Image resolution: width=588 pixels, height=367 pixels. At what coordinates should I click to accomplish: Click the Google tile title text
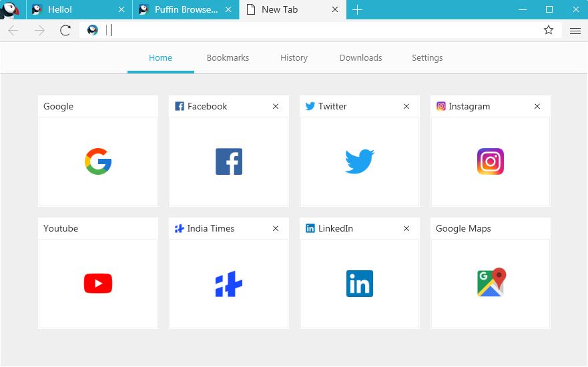click(59, 107)
